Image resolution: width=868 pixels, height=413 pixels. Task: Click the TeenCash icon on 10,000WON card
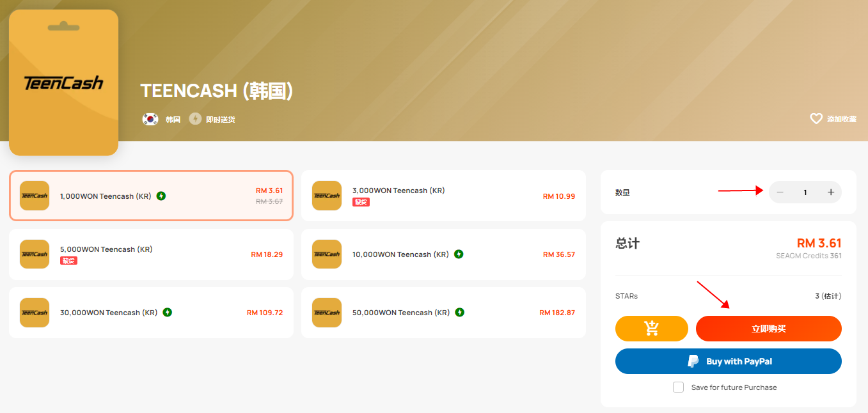pyautogui.click(x=327, y=254)
